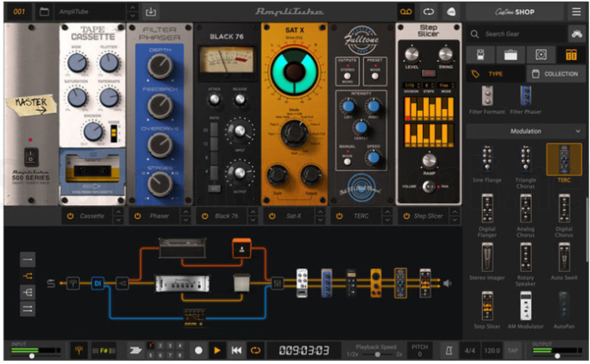Open the Custom Shop
Image resolution: width=590 pixels, height=364 pixels.
(514, 12)
